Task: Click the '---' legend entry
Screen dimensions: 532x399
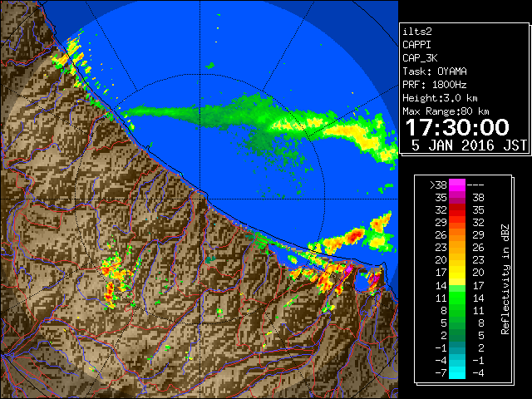Action: 475,185
